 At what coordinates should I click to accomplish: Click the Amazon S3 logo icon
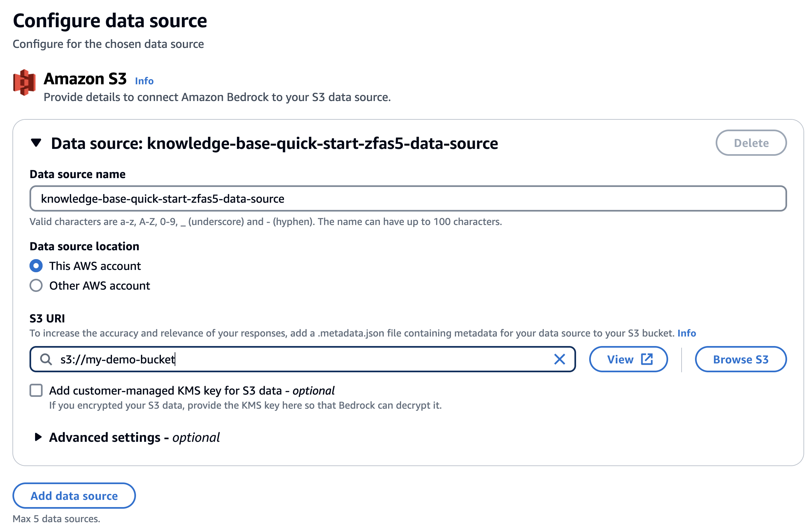tap(24, 82)
